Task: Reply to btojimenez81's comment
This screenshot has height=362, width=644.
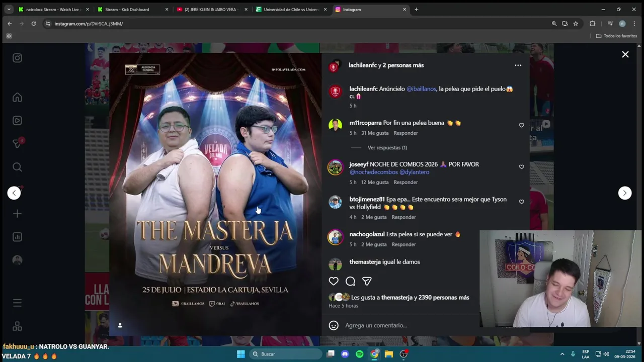Action: (404, 217)
